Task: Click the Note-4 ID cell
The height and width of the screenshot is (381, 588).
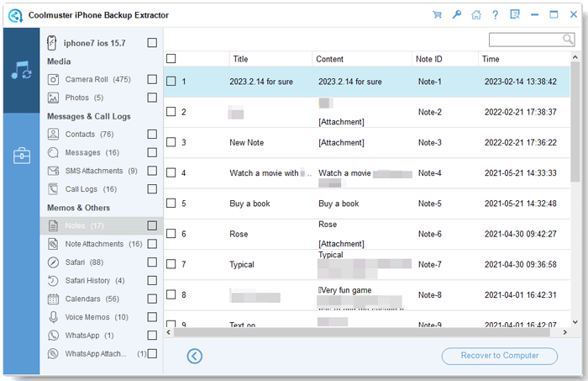Action: (429, 173)
